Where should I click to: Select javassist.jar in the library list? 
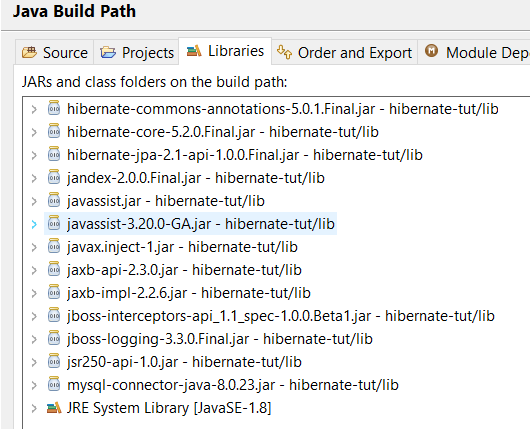[156, 201]
